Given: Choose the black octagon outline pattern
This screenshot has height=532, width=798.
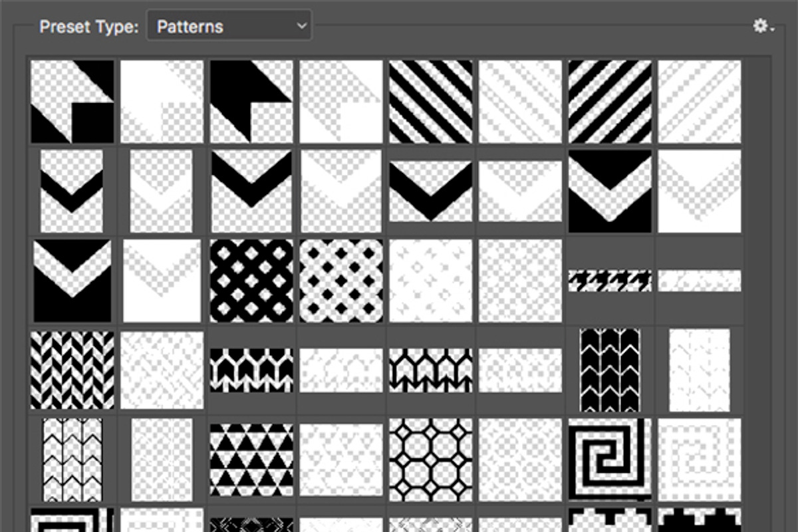Looking at the screenshot, I should [x=431, y=460].
